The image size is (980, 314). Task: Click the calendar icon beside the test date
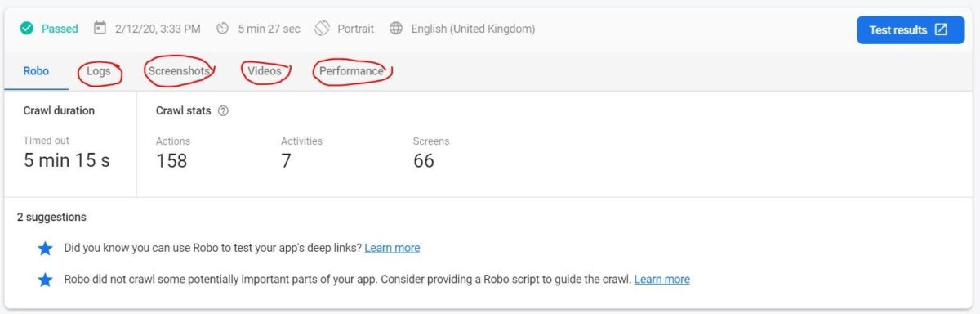(100, 29)
